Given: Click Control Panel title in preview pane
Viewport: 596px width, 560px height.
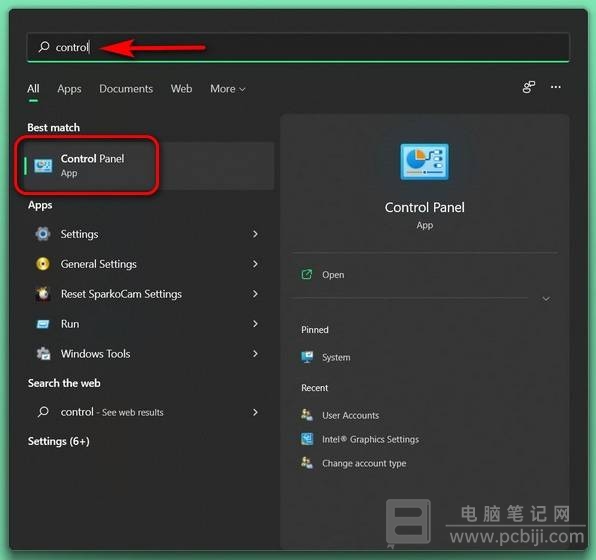Looking at the screenshot, I should tap(424, 208).
